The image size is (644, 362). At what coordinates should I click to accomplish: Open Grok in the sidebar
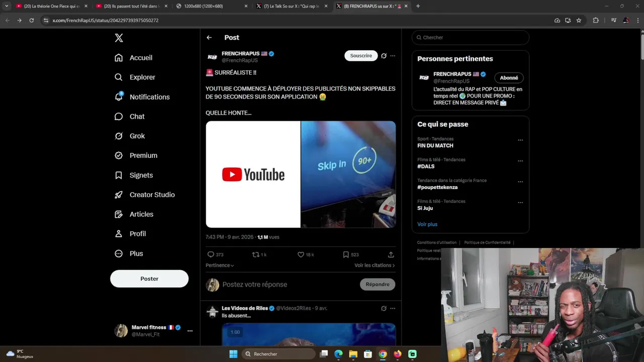(x=130, y=136)
